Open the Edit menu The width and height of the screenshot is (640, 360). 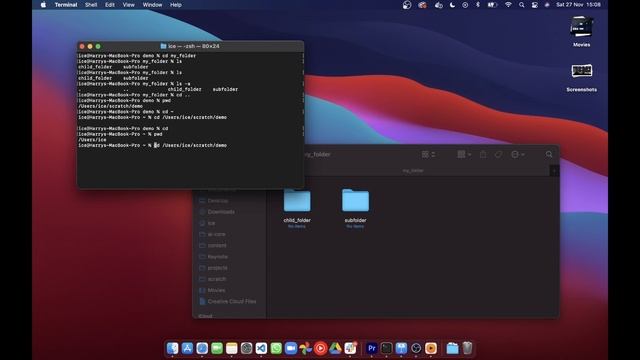pos(110,5)
